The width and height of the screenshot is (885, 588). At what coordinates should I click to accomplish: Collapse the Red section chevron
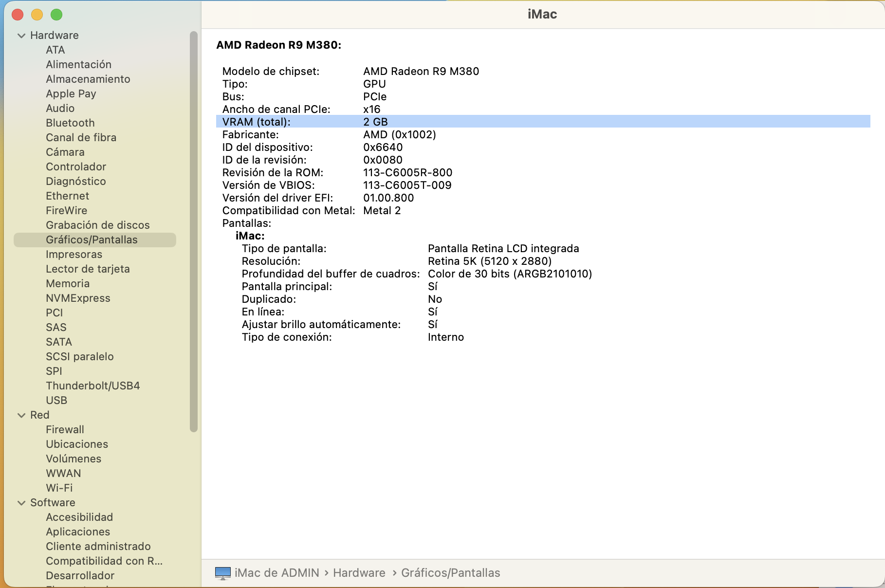point(21,415)
